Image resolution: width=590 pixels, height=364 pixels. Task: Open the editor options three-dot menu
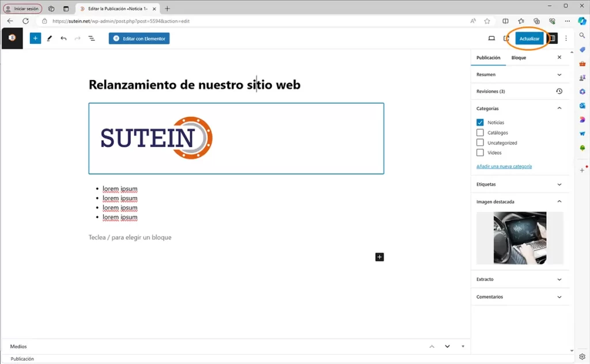coord(566,39)
